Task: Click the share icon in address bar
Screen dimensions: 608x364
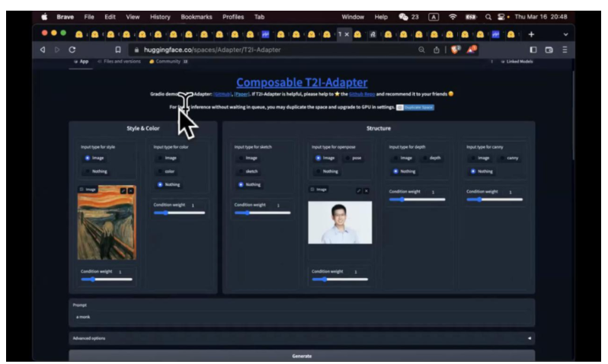Action: click(437, 49)
